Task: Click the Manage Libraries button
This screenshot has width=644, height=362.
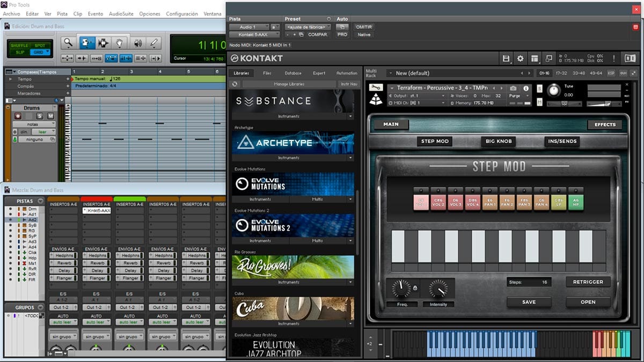Action: [289, 84]
